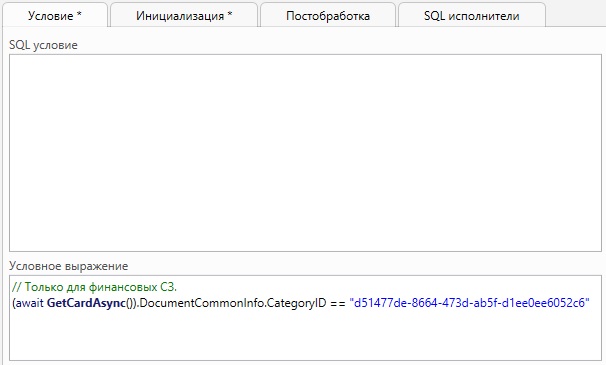The image size is (606, 365).
Task: Place cursor in comment line Только для финансовых СЗ
Action: 94,287
